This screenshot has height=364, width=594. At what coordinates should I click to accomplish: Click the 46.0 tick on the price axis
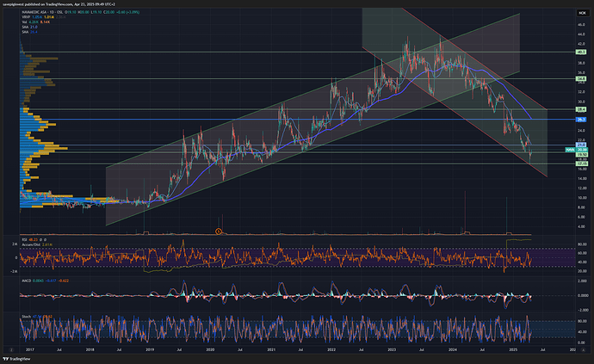[581, 25]
